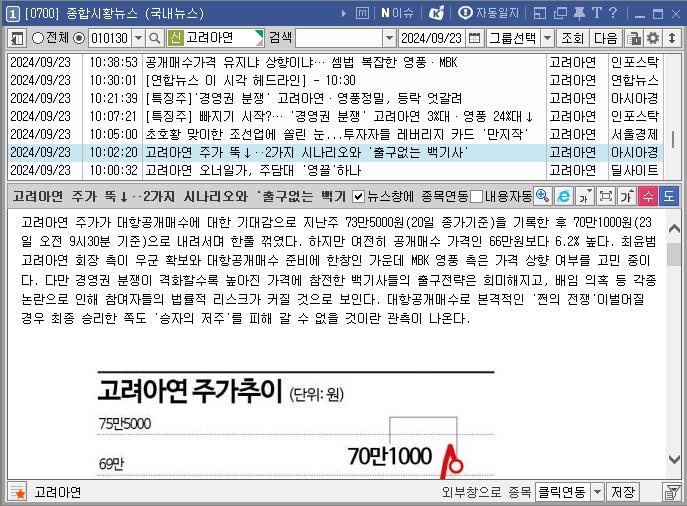Open news '빠지기 시작?' 고려아연 3%대

[339, 116]
